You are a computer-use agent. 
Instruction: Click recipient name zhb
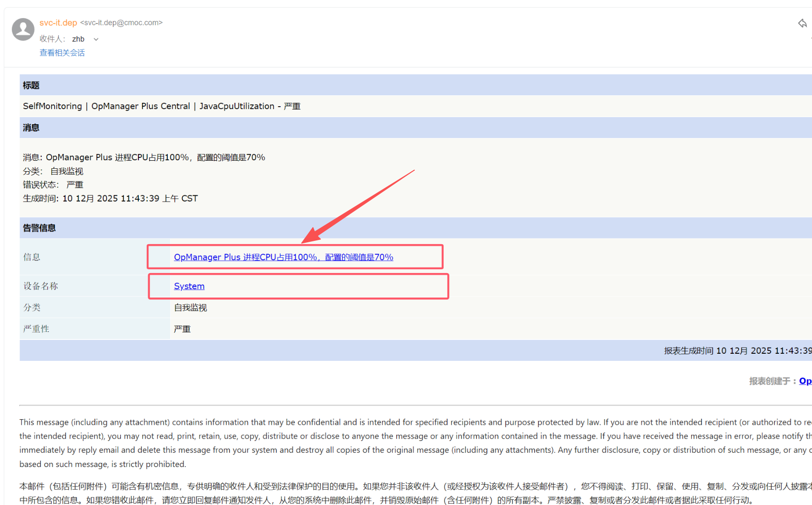[78, 39]
